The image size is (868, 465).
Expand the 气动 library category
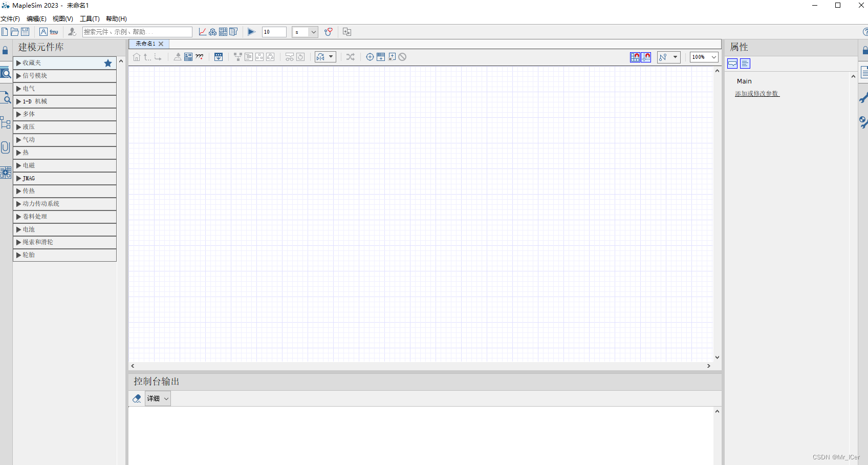pyautogui.click(x=64, y=140)
